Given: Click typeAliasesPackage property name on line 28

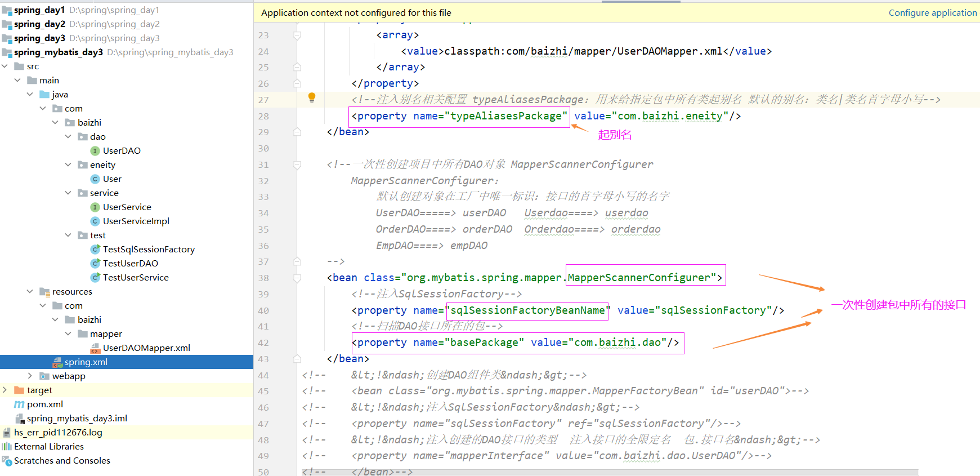Looking at the screenshot, I should [506, 116].
